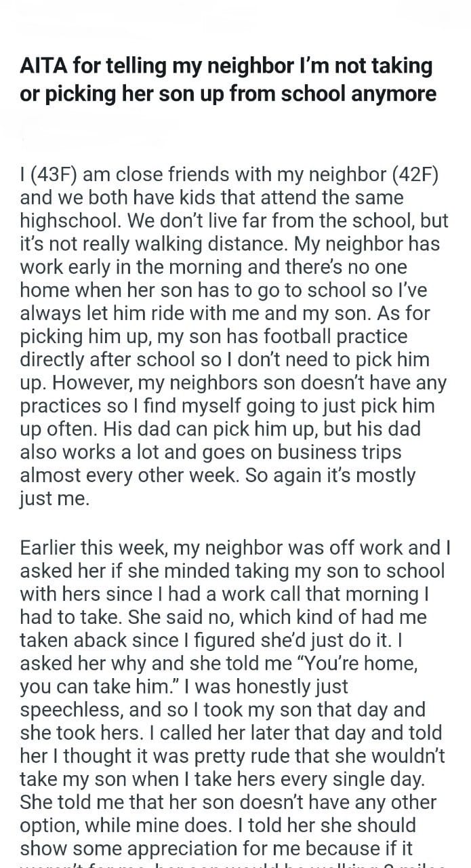Tap "just me." ending the first paragraph
Viewport: 471px width, 868px height.
tap(54, 498)
